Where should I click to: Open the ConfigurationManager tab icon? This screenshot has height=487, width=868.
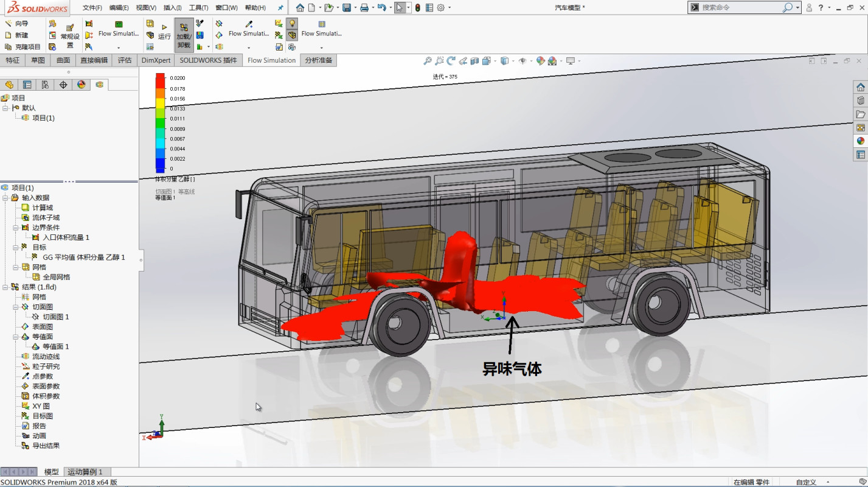45,85
